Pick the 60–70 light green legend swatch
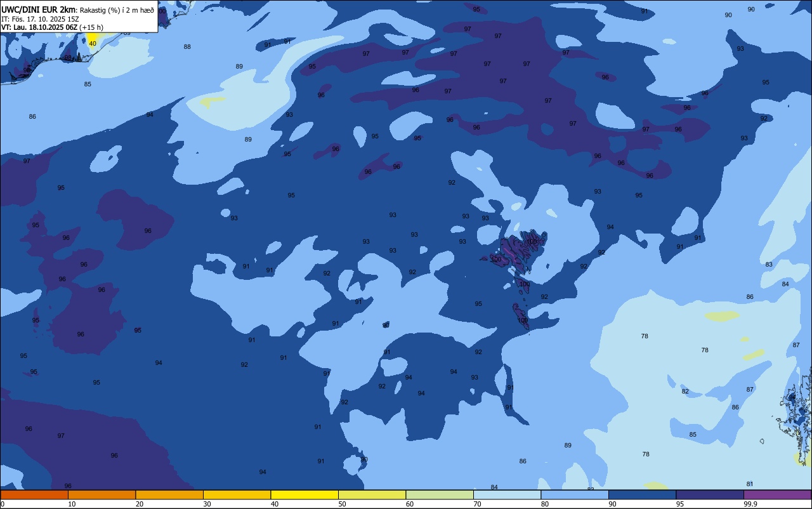Screen dimensions: 812x509 [440, 494]
